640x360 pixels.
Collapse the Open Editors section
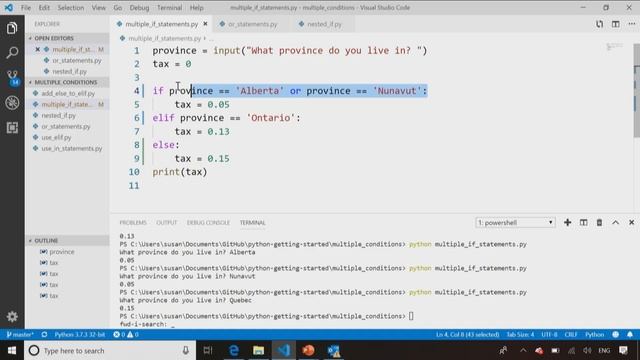click(x=68, y=38)
